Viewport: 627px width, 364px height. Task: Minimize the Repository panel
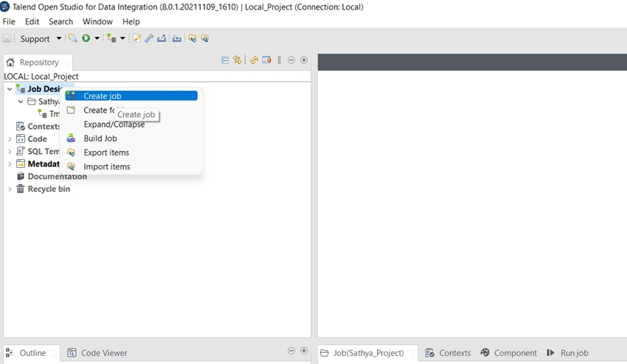coord(291,60)
